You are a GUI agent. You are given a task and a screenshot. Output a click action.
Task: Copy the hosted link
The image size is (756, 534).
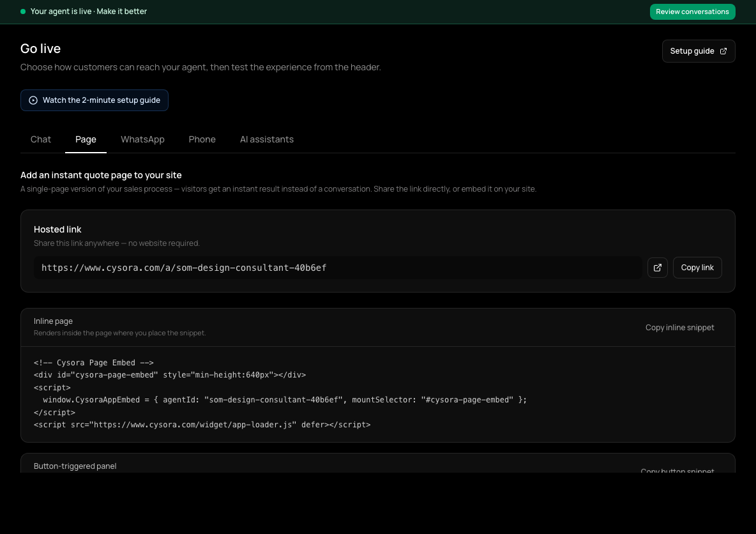click(697, 268)
